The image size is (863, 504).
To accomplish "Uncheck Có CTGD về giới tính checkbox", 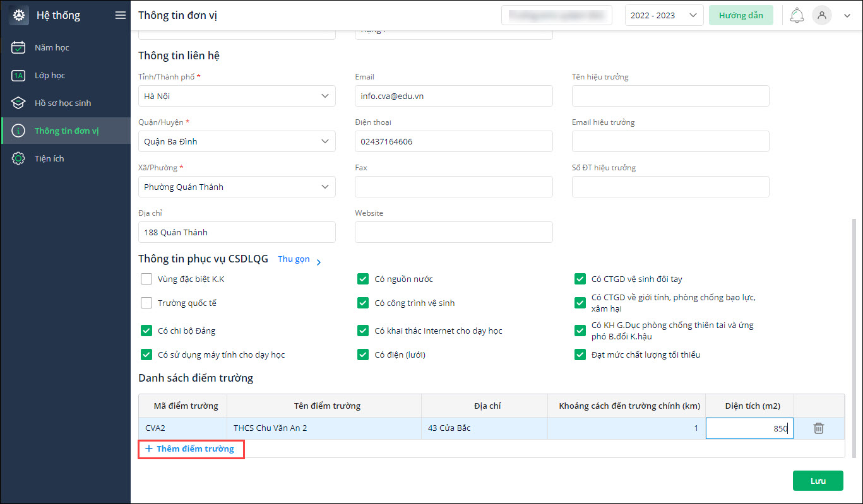I will (580, 303).
